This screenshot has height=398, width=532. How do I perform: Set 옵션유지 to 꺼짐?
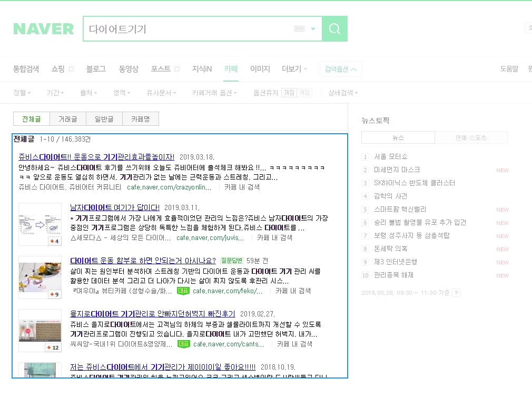(x=289, y=93)
